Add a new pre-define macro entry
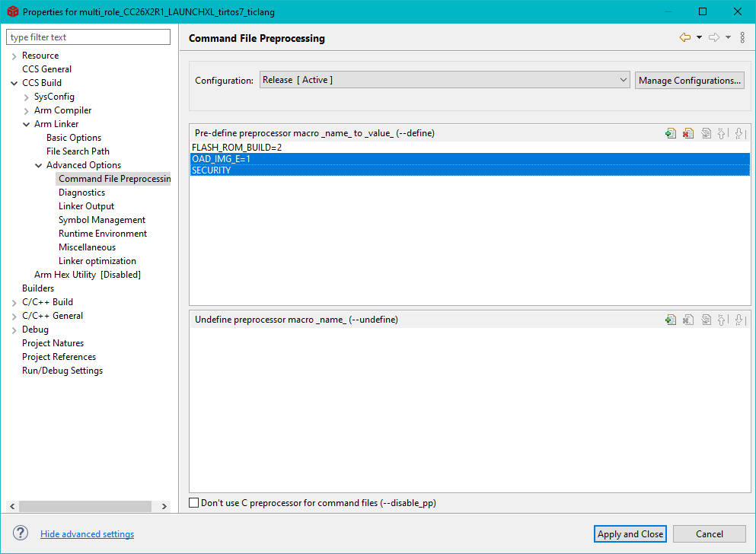This screenshot has width=756, height=554. 670,133
